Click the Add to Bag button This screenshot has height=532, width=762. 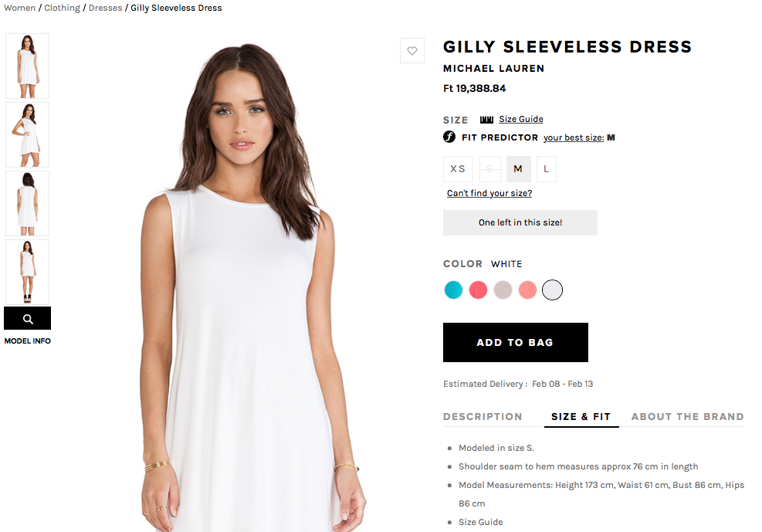516,343
